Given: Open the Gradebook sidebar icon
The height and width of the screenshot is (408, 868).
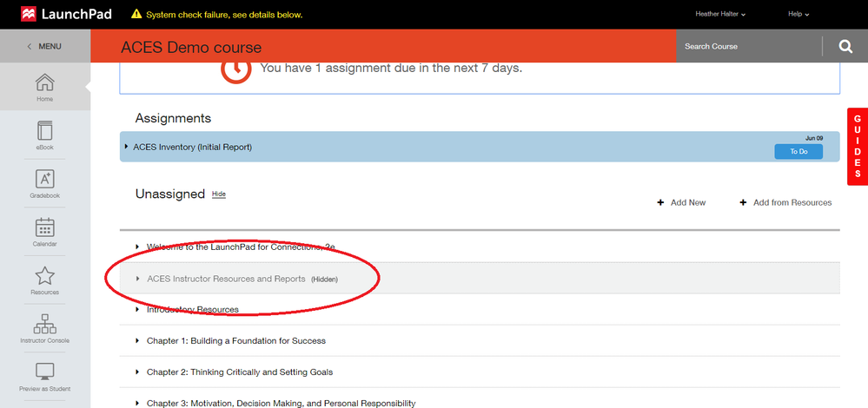Looking at the screenshot, I should tap(44, 180).
